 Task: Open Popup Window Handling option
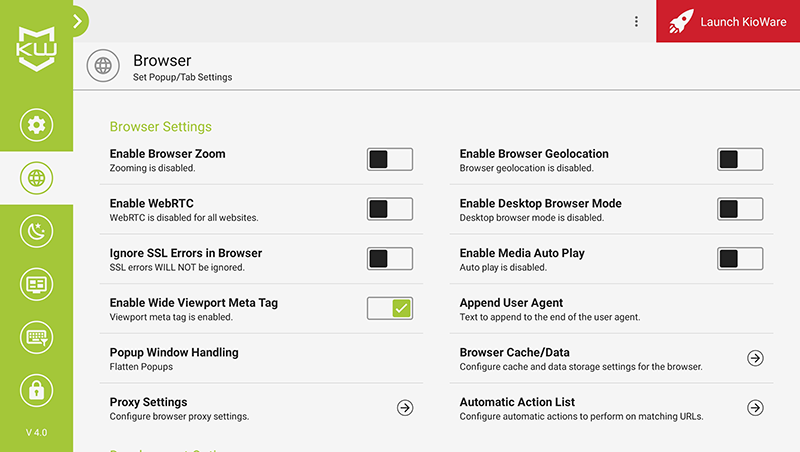(261, 359)
